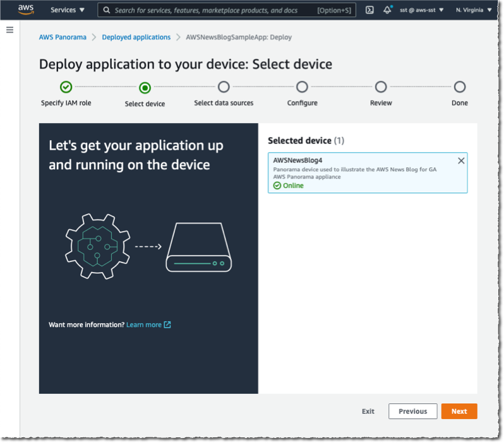The width and height of the screenshot is (504, 443).
Task: Go to AWS Panorama breadcrumb
Action: (63, 37)
